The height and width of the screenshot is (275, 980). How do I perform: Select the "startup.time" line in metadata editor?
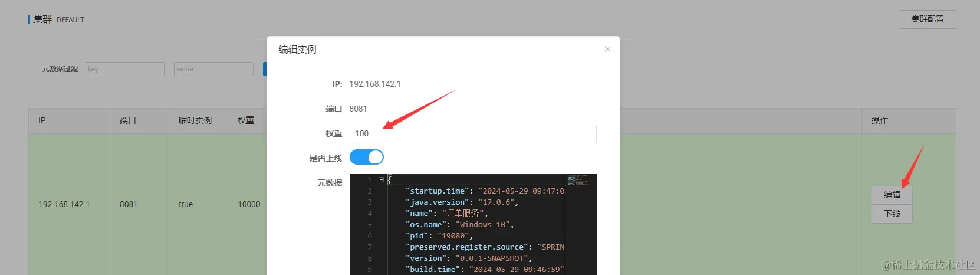click(x=485, y=191)
